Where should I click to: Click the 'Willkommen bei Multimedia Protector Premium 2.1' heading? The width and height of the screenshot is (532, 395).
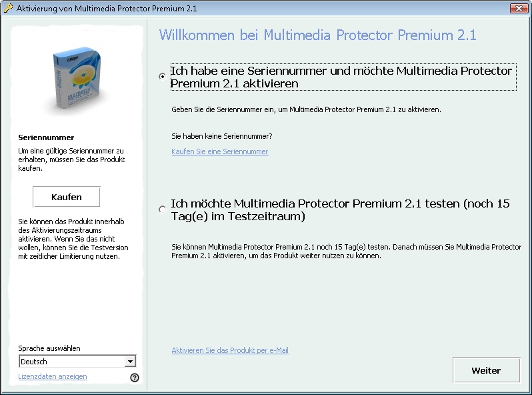(x=317, y=35)
